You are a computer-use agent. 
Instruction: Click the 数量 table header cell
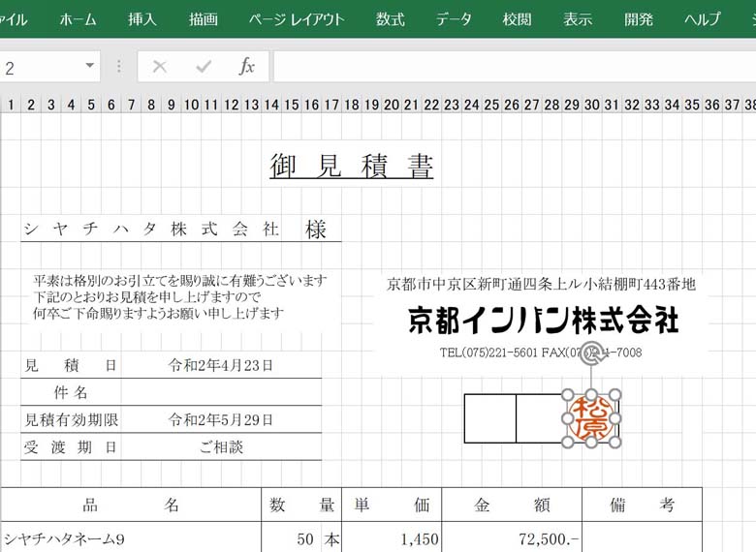tap(301, 505)
